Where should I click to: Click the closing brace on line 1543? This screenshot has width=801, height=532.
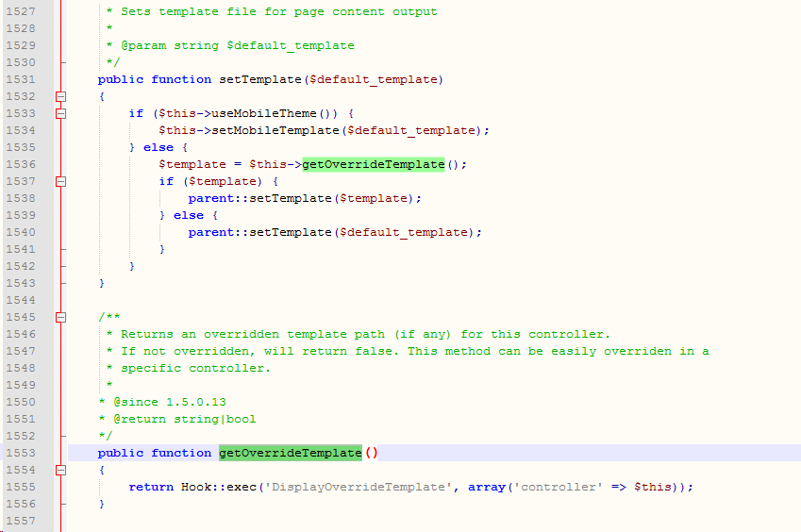click(x=102, y=283)
